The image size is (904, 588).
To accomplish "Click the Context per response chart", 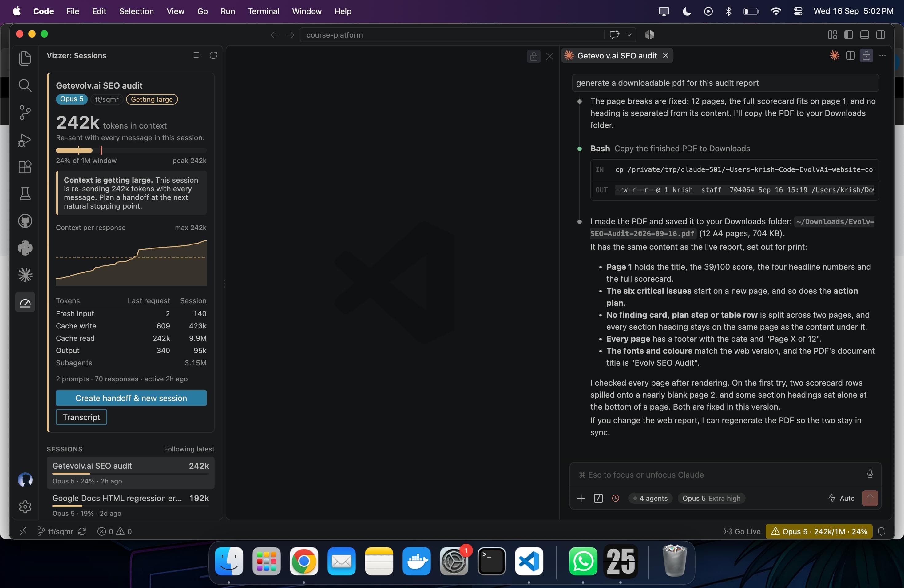I will coord(131,262).
